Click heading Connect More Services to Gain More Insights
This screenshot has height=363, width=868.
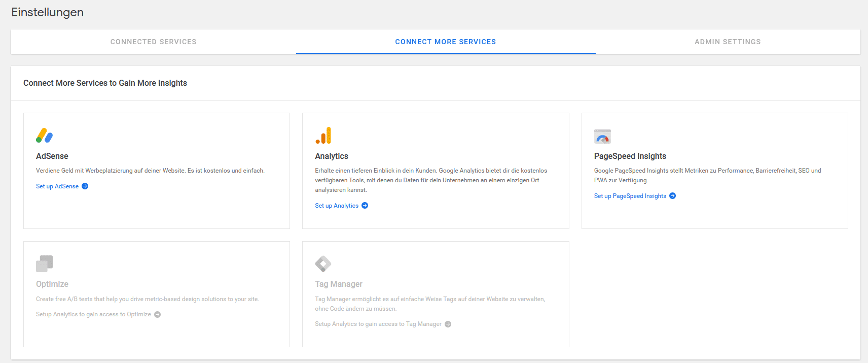105,83
